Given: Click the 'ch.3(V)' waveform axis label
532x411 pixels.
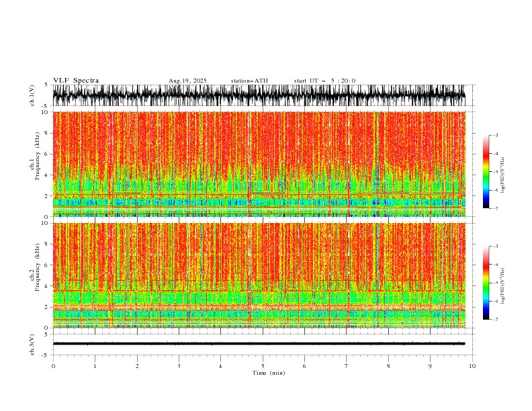Looking at the screenshot, I should pos(32,345).
